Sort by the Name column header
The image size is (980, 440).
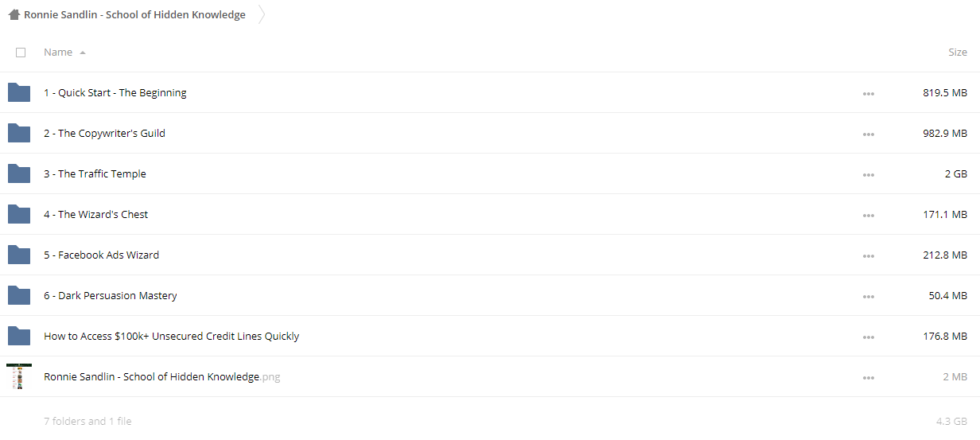pos(58,53)
